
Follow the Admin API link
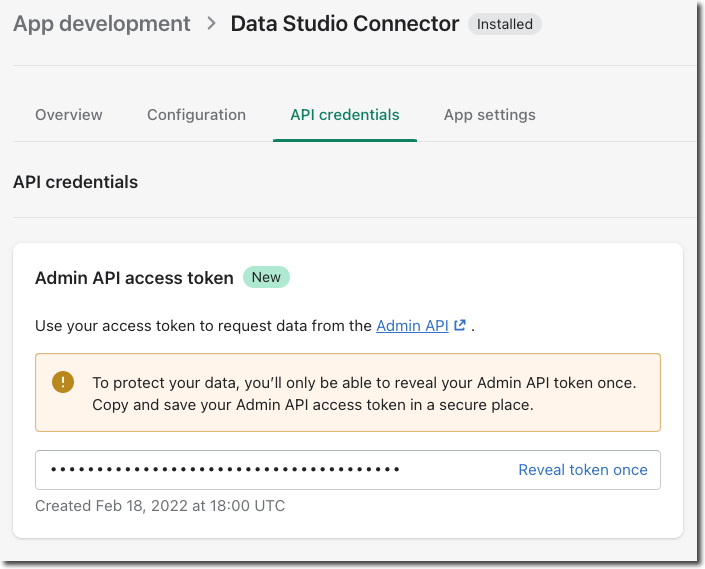click(x=412, y=326)
